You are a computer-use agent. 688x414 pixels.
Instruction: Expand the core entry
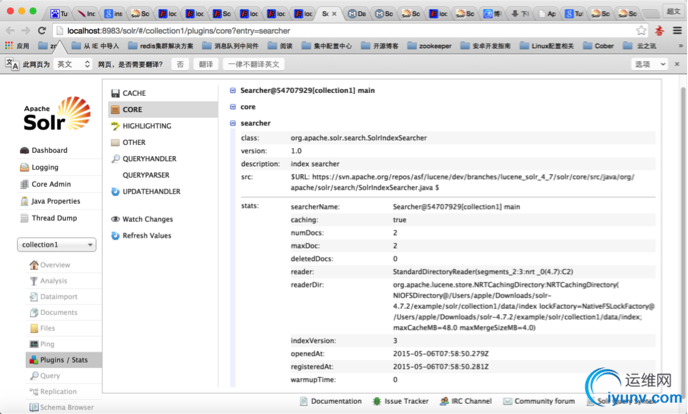click(x=247, y=107)
